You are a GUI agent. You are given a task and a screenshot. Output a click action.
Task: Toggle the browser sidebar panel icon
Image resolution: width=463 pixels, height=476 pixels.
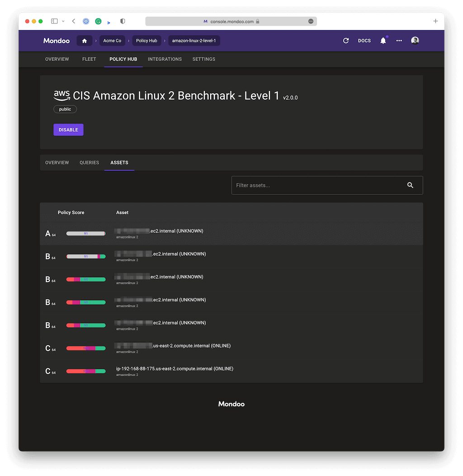coord(54,21)
